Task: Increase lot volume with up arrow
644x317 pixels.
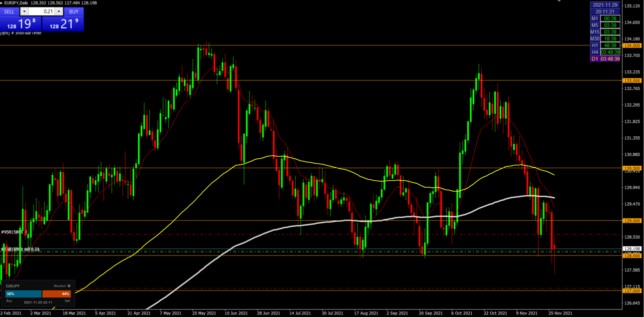Action: point(59,11)
